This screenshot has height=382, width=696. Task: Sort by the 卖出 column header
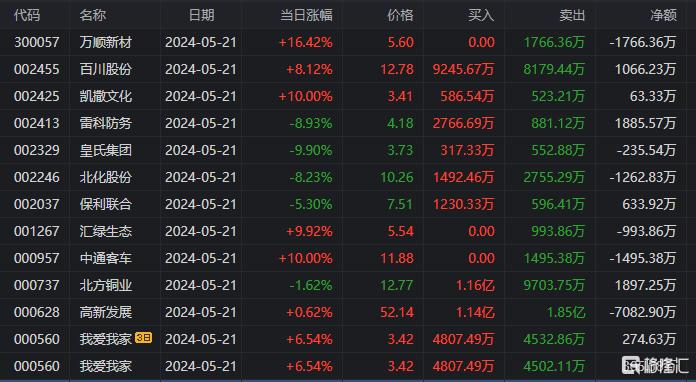pyautogui.click(x=572, y=15)
